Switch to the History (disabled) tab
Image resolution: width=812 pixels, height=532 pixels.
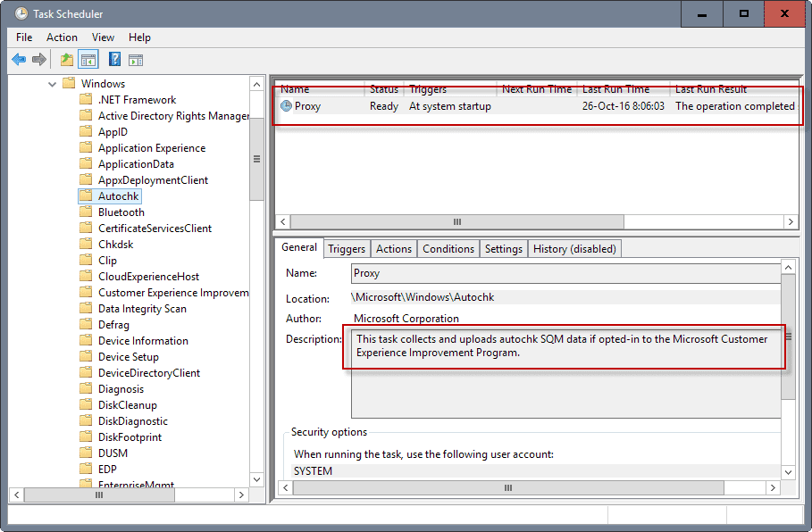(574, 249)
